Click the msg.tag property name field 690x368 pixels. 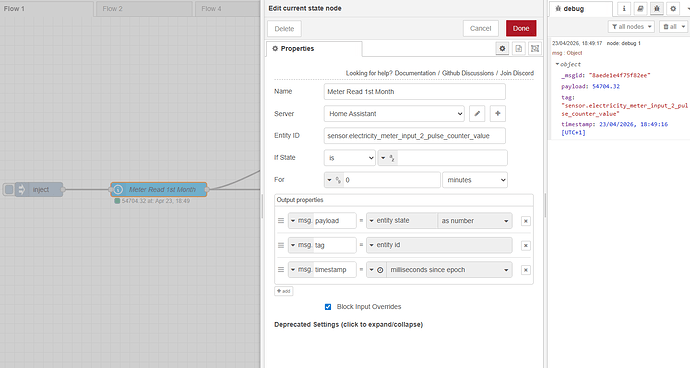pos(334,245)
